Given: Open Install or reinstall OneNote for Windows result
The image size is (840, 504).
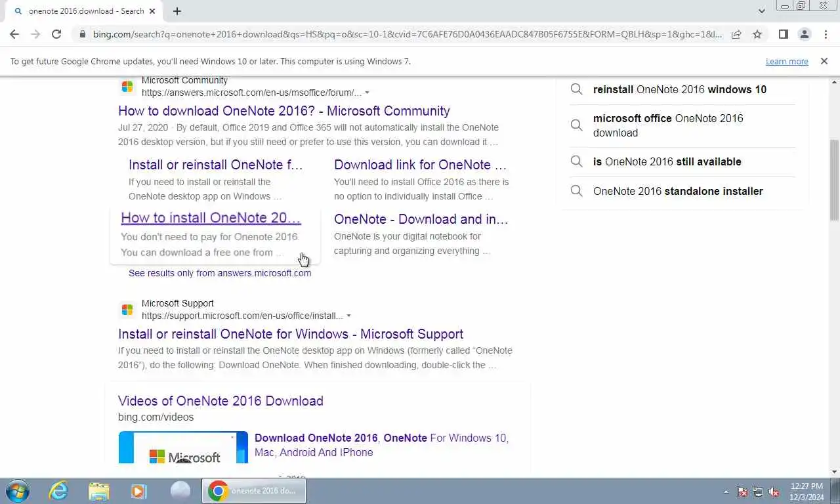Looking at the screenshot, I should tap(291, 334).
